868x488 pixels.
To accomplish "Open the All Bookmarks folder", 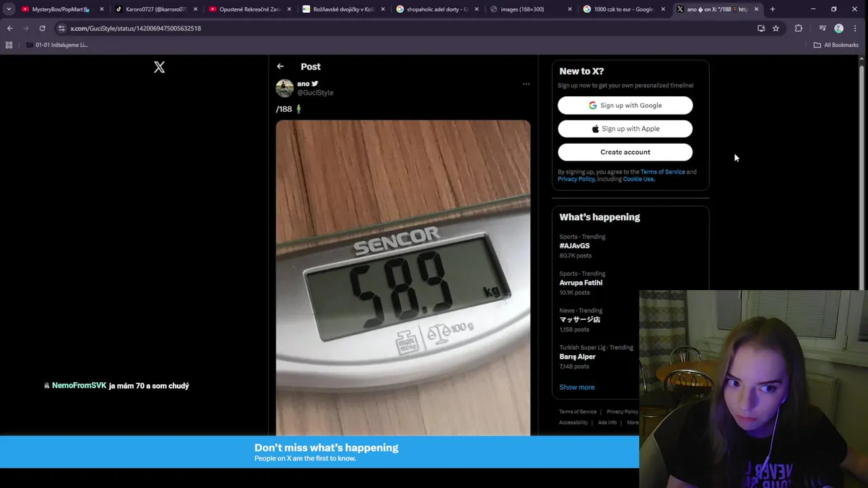I will click(x=836, y=45).
